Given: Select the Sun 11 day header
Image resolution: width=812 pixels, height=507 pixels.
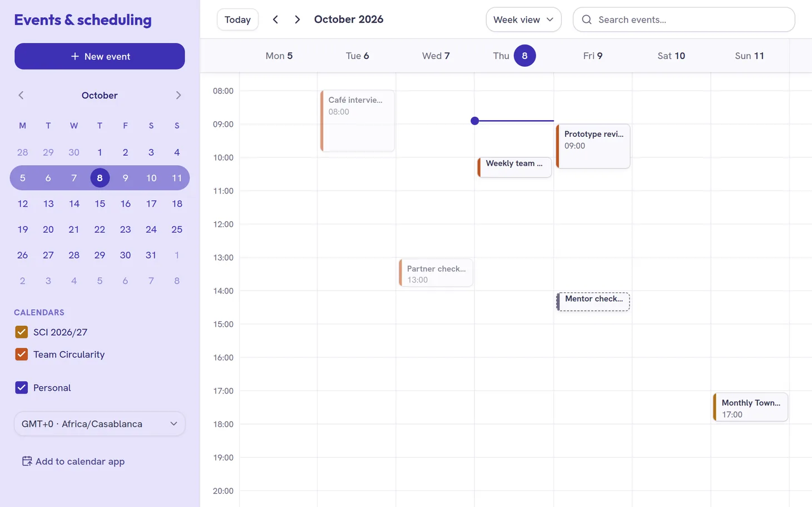Looking at the screenshot, I should 750,56.
